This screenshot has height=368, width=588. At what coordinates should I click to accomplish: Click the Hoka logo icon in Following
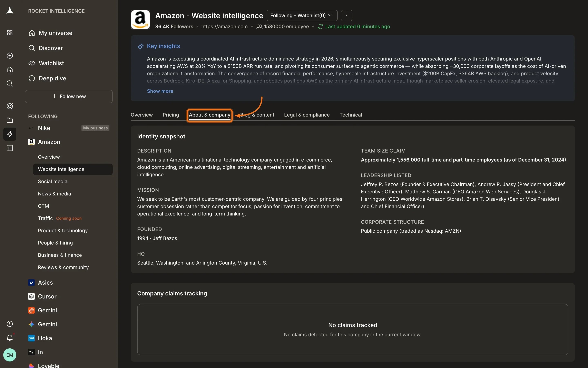click(31, 338)
